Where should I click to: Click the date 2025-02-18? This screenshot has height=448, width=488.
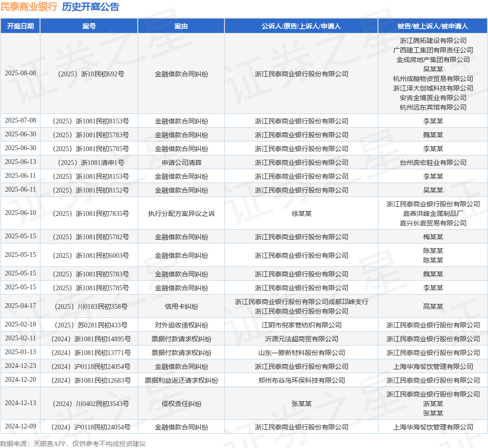pos(20,325)
